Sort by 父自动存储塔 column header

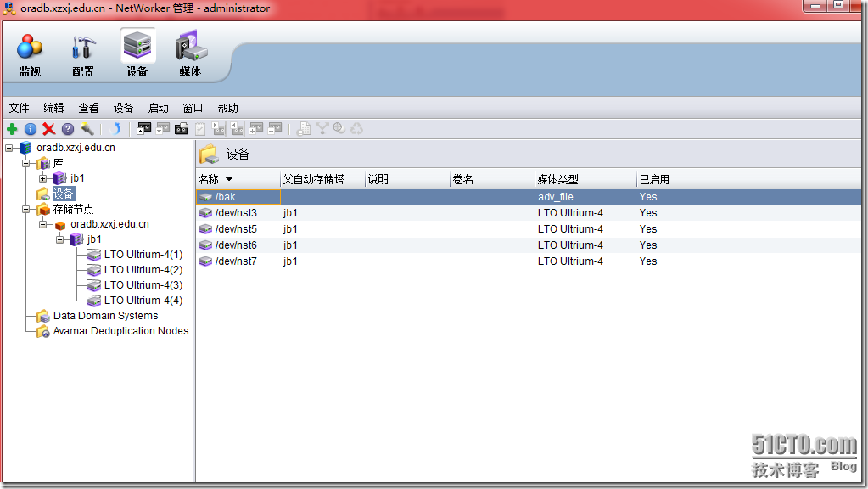pos(322,179)
